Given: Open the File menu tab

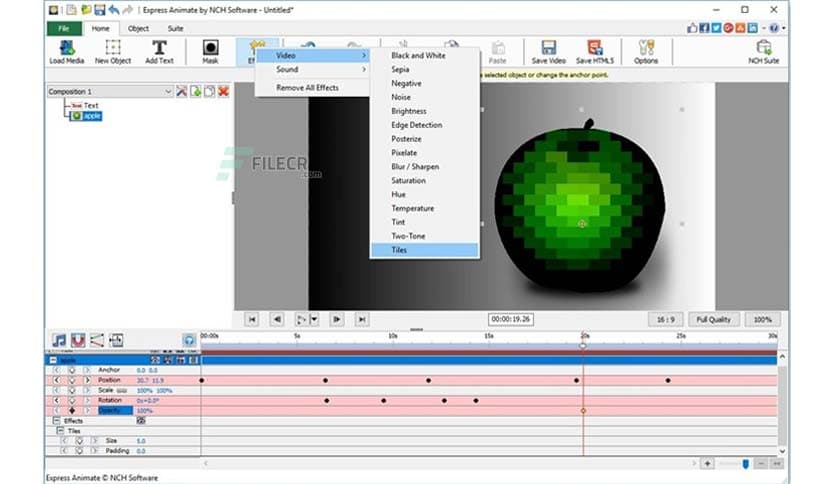Looking at the screenshot, I should (x=64, y=28).
